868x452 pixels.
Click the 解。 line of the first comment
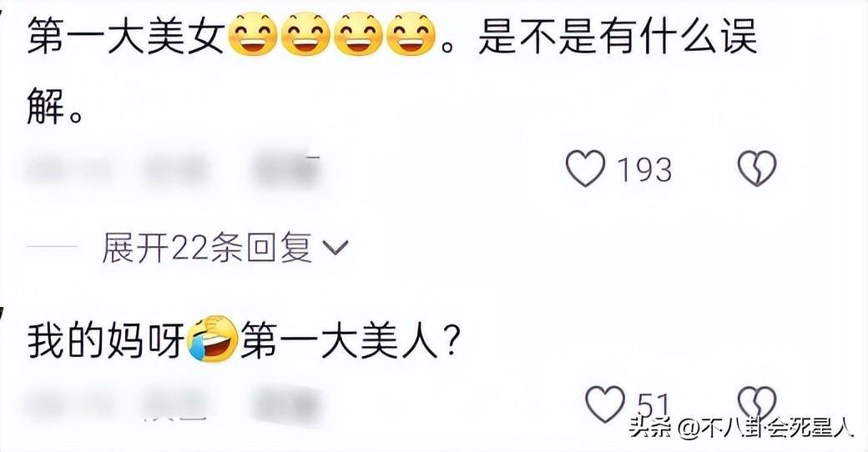click(x=55, y=105)
